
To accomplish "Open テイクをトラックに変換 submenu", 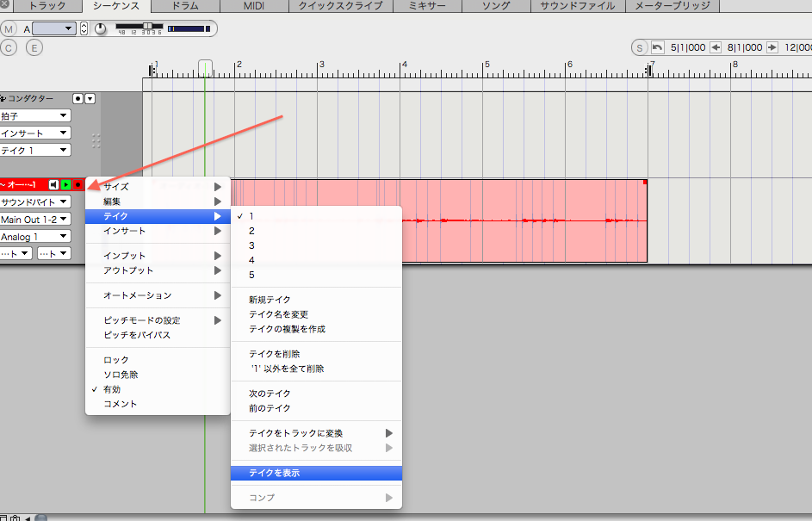I will tap(316, 433).
